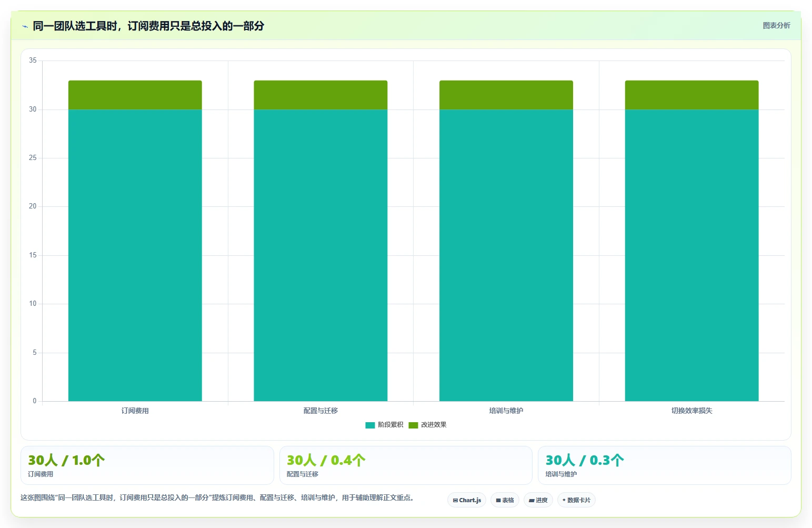The height and width of the screenshot is (528, 812).
Task: Click the 配置与迁移 x-axis label
Action: [320, 411]
